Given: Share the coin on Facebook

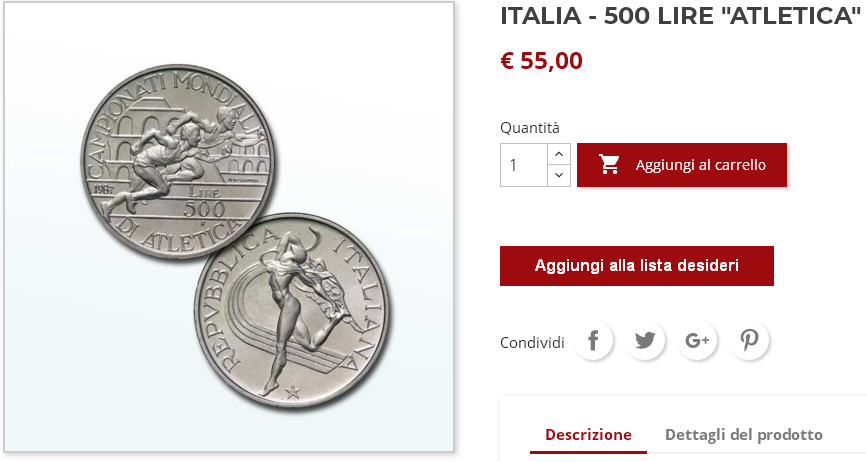Looking at the screenshot, I should coord(593,341).
